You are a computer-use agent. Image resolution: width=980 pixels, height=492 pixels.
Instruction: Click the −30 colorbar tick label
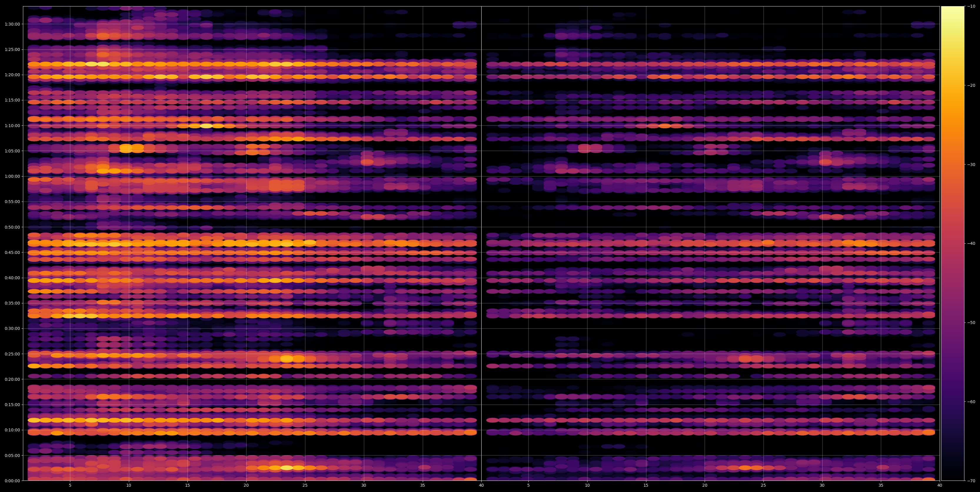[x=971, y=164]
